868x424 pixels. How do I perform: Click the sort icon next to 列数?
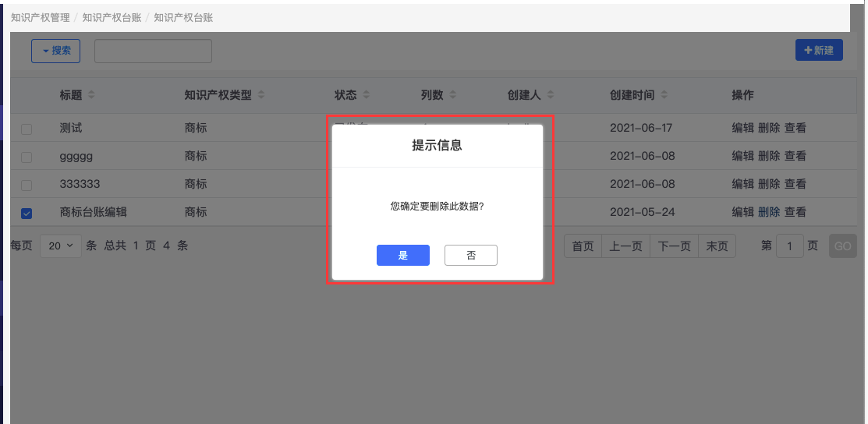pyautogui.click(x=453, y=95)
